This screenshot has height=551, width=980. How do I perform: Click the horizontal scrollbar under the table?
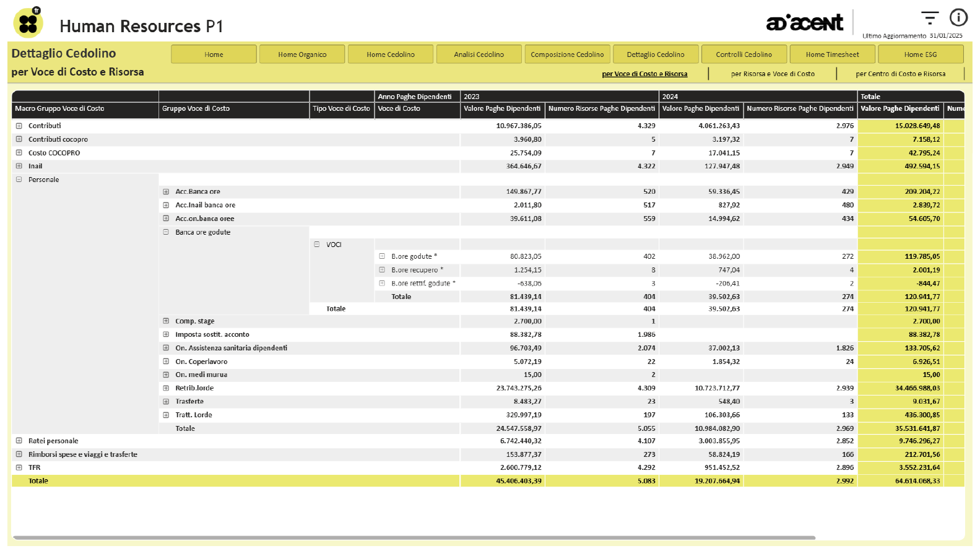414,537
